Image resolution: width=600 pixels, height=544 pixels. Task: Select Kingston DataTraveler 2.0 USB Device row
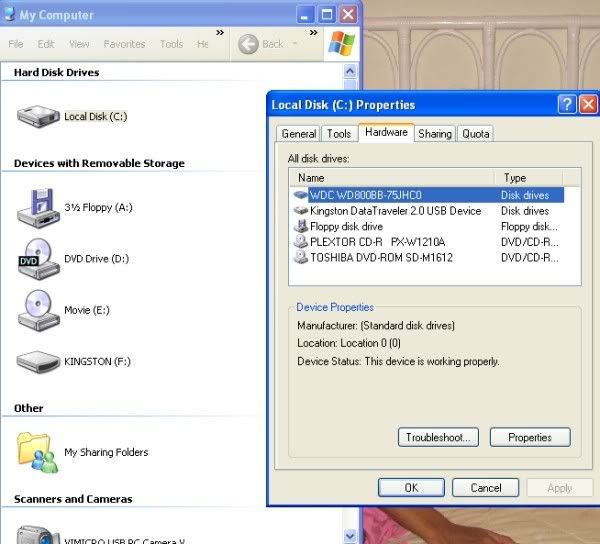click(x=428, y=211)
